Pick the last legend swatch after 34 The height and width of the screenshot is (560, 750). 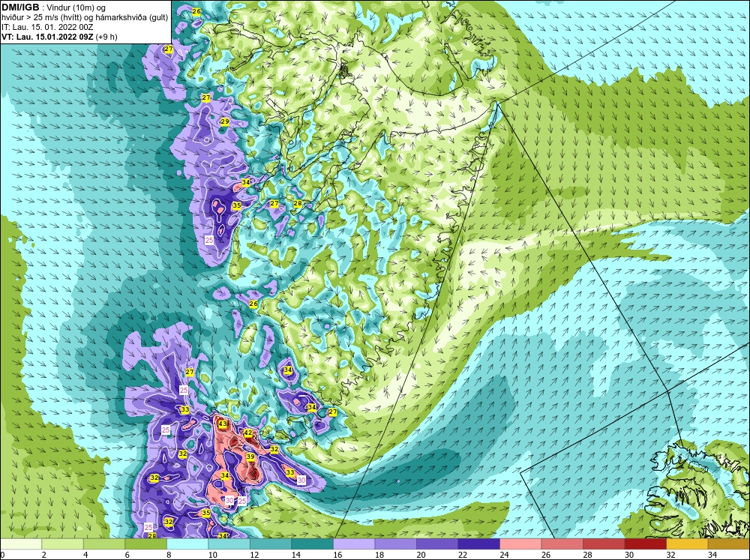pos(728,544)
